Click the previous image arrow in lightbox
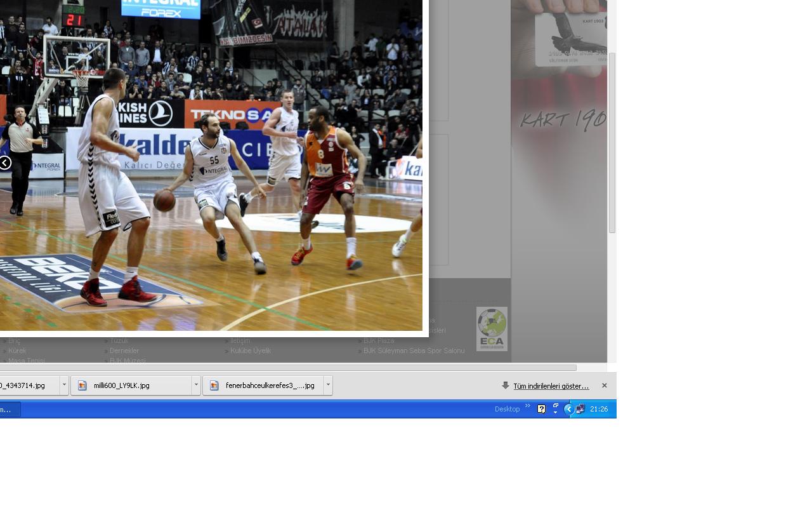Screen dimensions: 812x508 point(5,163)
